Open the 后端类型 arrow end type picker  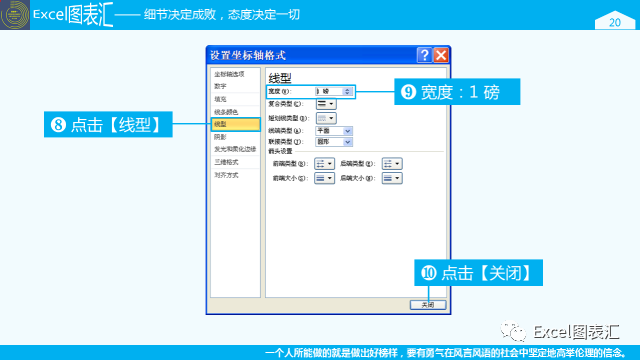pyautogui.click(x=392, y=164)
